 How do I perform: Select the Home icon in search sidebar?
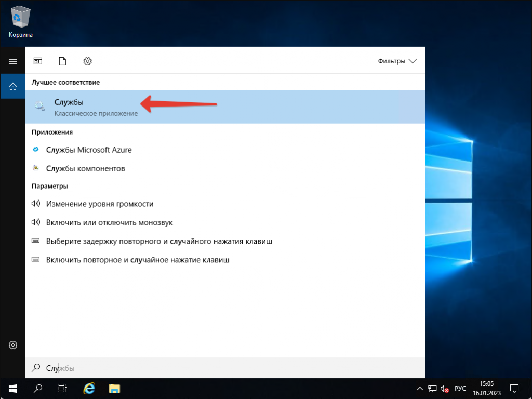[13, 87]
